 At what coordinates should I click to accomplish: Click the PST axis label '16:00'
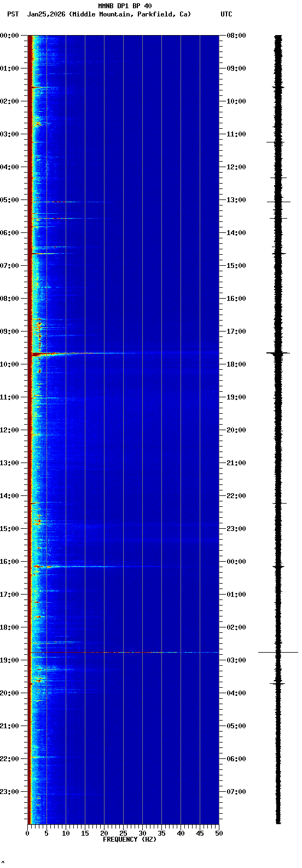point(9,562)
